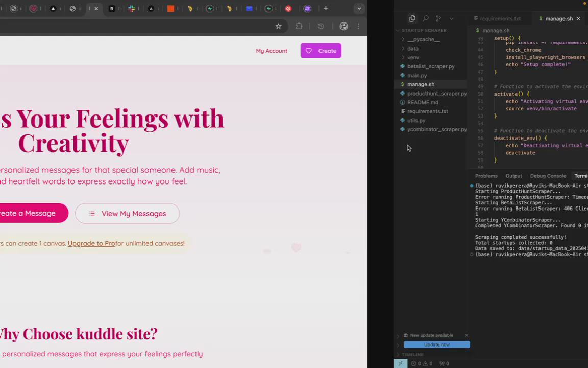Switch to the Problems panel tab
This screenshot has width=588, height=368.
click(x=486, y=176)
